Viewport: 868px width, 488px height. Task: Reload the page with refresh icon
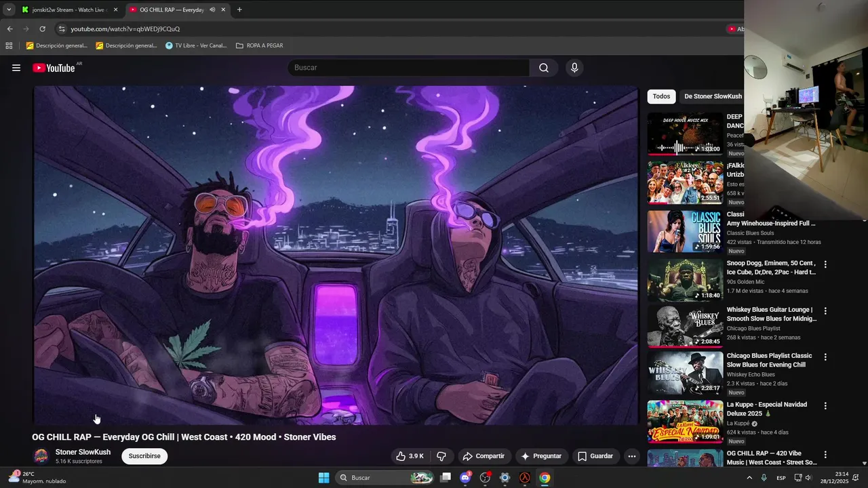pos(42,29)
